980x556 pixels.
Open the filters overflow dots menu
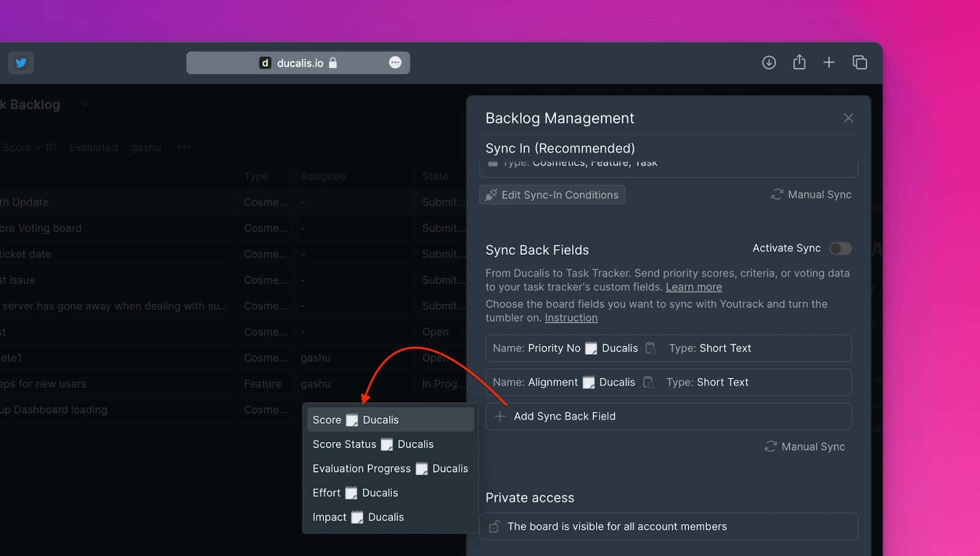pos(184,147)
